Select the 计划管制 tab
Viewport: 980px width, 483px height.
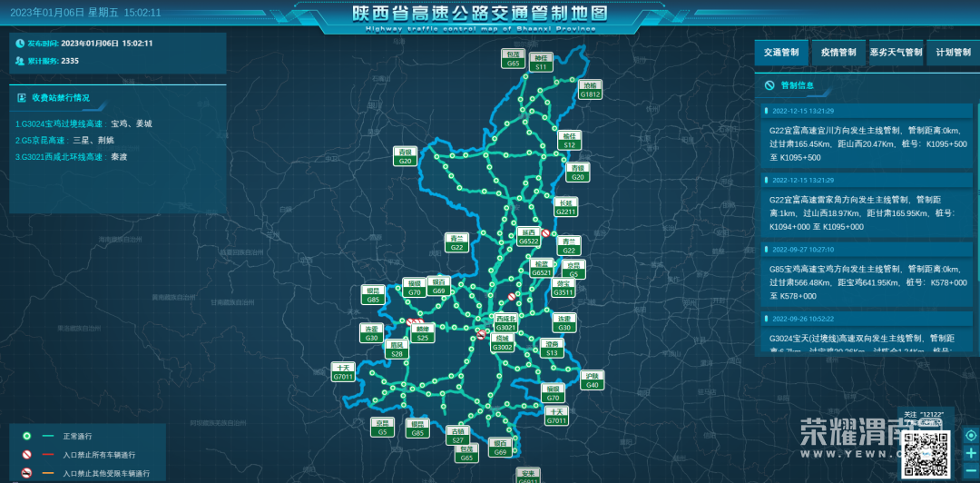point(952,53)
